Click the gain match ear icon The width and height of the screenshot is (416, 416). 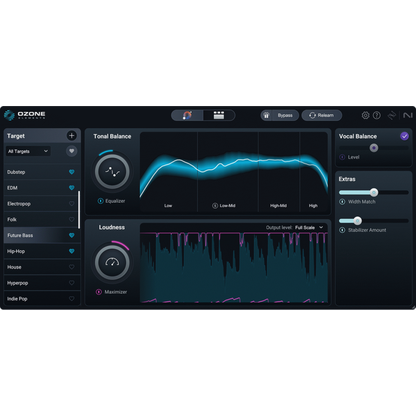(266, 115)
